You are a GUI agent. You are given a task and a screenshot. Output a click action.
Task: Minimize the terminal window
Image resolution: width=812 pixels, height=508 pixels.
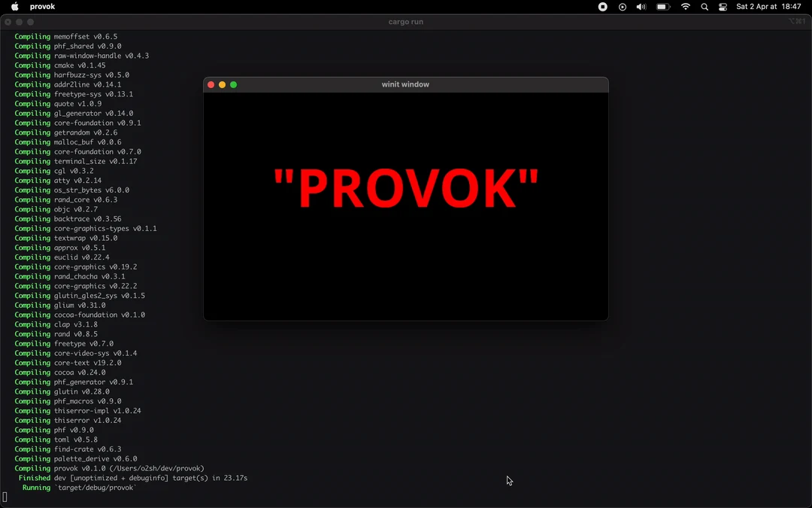point(17,22)
